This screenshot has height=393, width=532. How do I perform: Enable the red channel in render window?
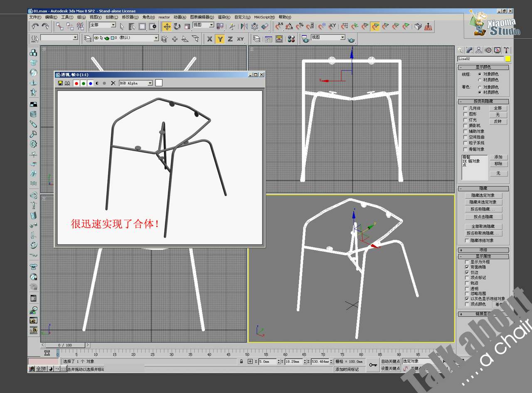click(x=76, y=83)
